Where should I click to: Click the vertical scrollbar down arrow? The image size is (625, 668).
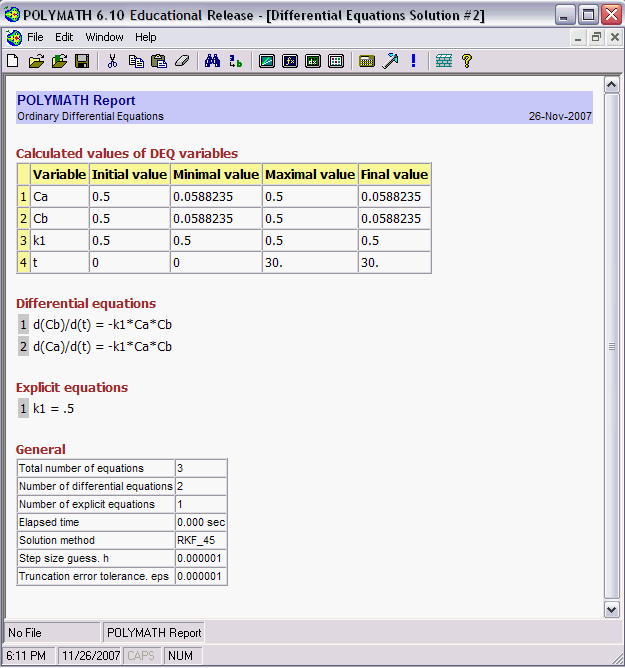point(612,608)
